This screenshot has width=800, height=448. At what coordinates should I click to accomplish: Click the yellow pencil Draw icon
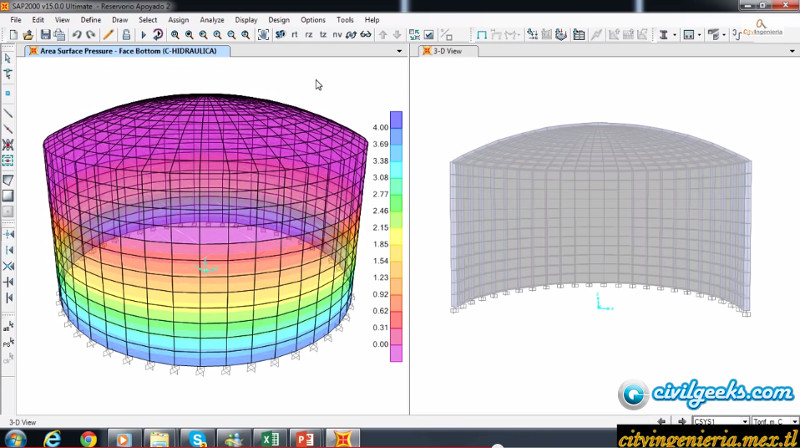pos(109,35)
